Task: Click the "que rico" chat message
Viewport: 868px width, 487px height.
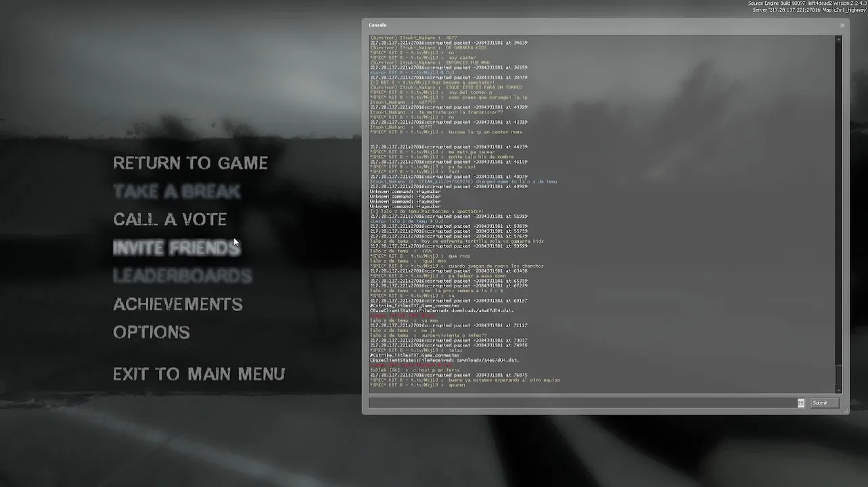Action: click(420, 256)
